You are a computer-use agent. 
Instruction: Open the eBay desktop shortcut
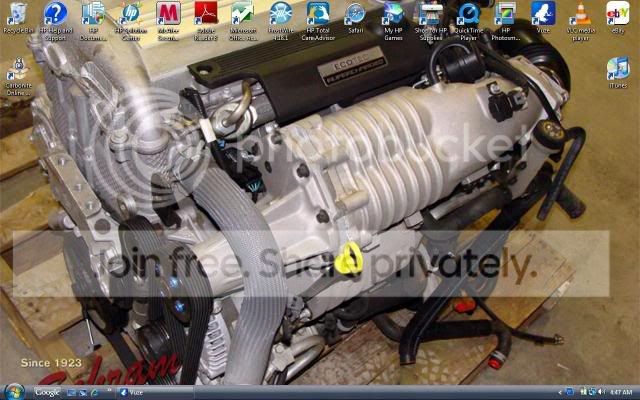point(618,18)
